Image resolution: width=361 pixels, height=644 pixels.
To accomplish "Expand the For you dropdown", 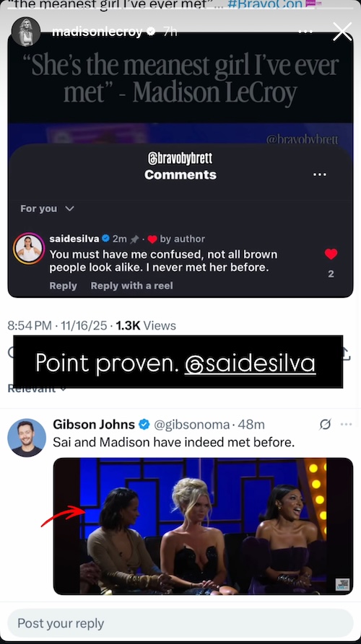I will [47, 208].
